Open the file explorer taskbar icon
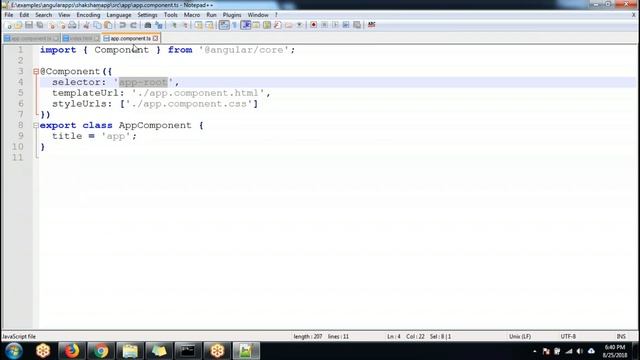The height and width of the screenshot is (360, 640). [x=130, y=351]
